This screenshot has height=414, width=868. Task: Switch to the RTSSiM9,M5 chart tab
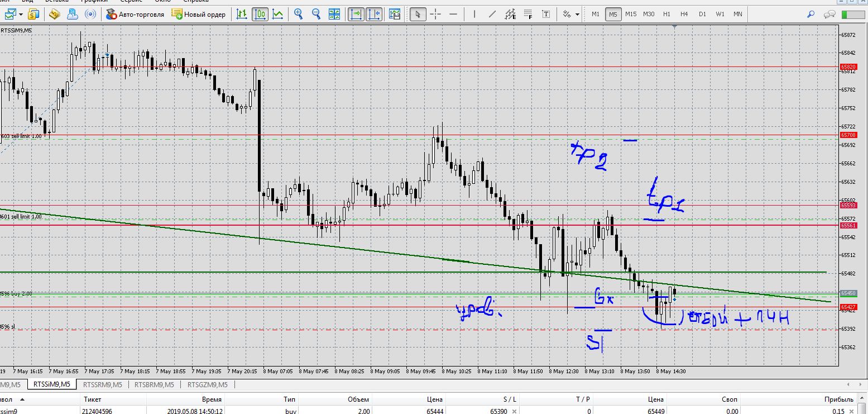(x=52, y=384)
